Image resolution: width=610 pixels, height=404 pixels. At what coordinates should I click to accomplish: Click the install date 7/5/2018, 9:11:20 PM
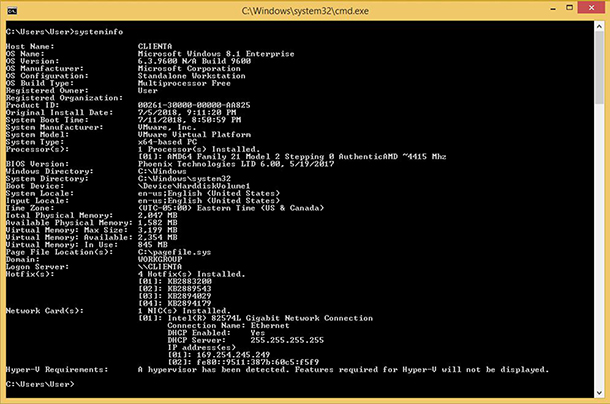[187, 112]
